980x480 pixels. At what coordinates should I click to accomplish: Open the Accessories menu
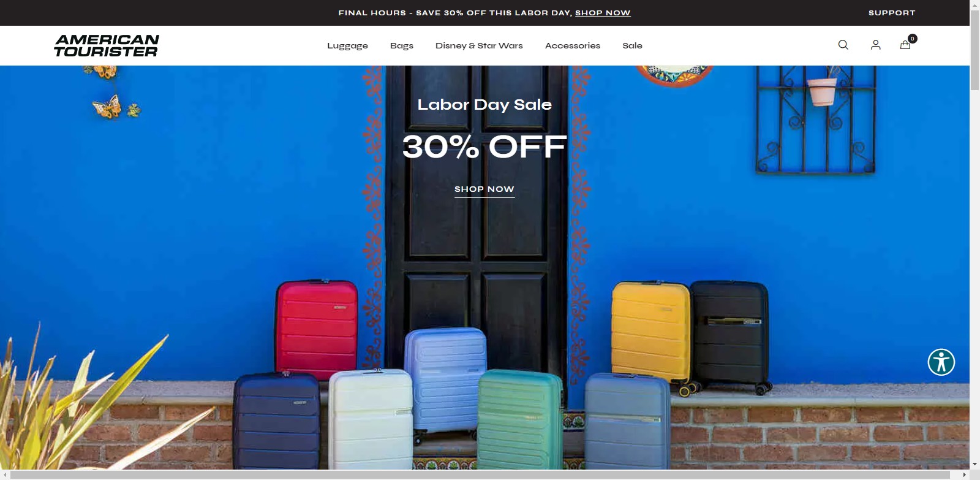click(x=573, y=45)
